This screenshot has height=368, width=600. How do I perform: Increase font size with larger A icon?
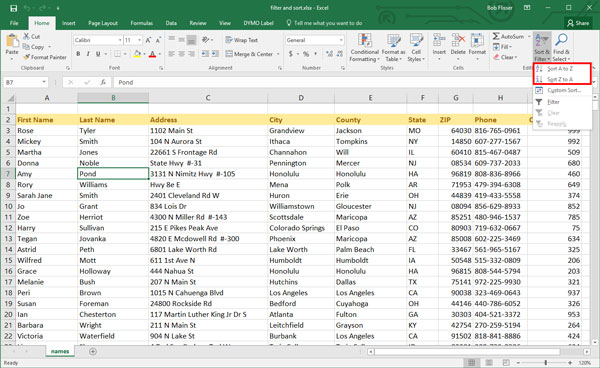point(148,40)
